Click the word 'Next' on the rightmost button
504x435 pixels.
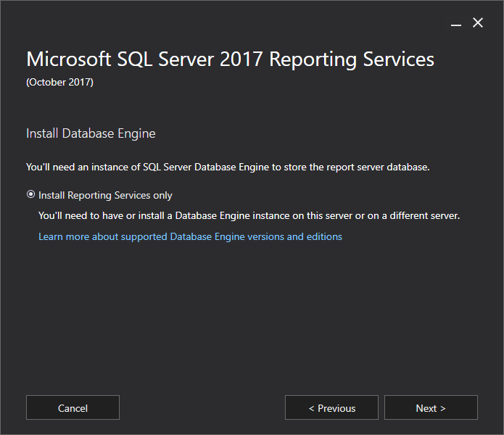[426, 408]
